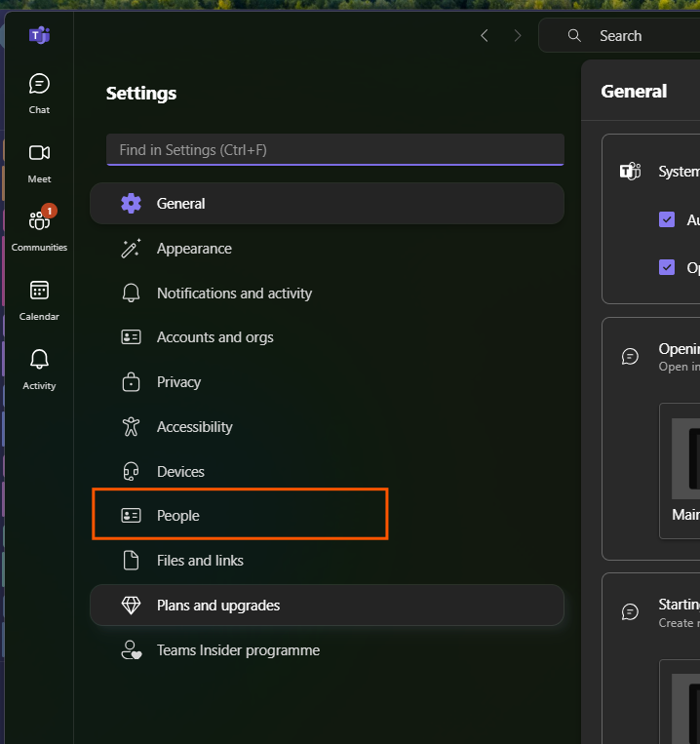The height and width of the screenshot is (744, 700).
Task: Click the contact card icon beside People
Action: [x=131, y=515]
